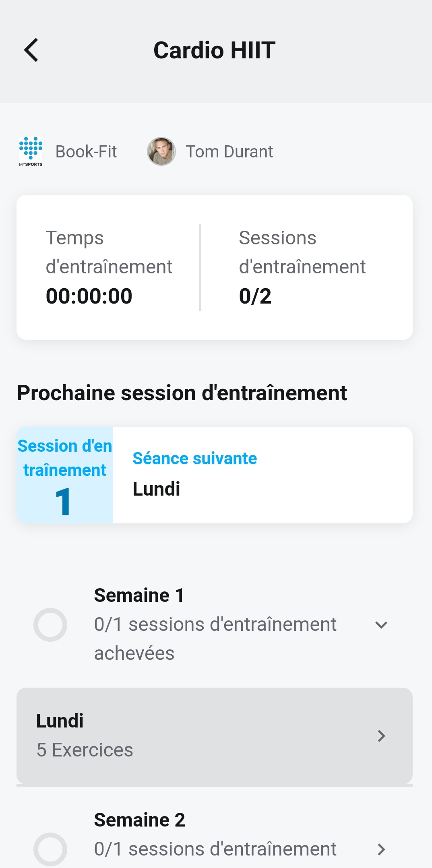432x868 pixels.
Task: Open the Lundi 5 Exercices row
Action: [x=215, y=736]
